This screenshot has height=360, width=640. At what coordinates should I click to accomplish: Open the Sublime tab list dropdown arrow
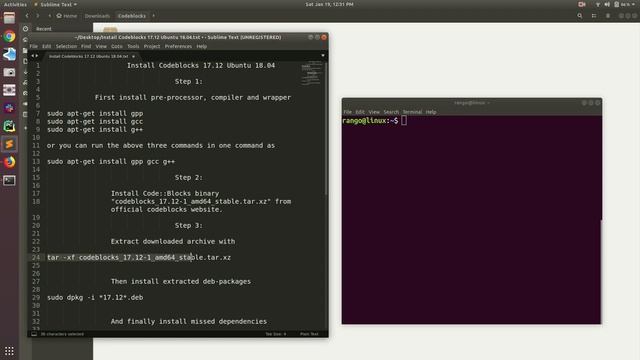click(x=323, y=56)
